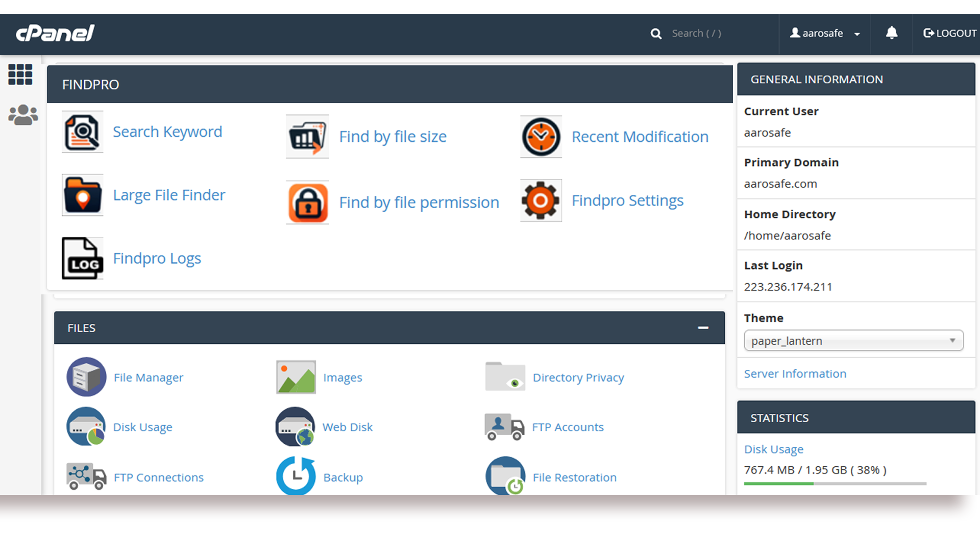
Task: Select the home directory /home/aarosafe text
Action: tap(788, 236)
